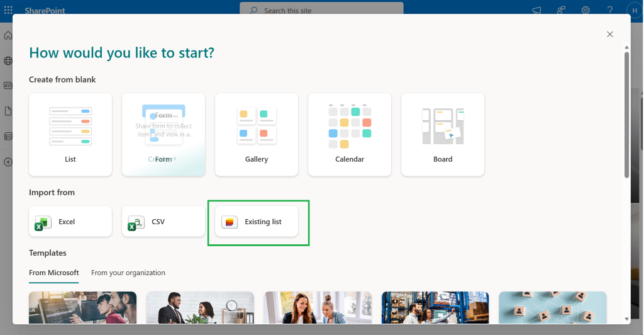Click the dialog vertical scrollbar thumb
644x335 pixels.
tap(627, 115)
